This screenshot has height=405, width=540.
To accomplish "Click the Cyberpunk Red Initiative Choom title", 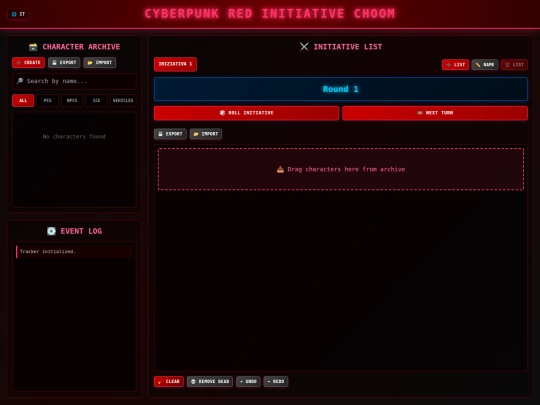I will [x=270, y=14].
